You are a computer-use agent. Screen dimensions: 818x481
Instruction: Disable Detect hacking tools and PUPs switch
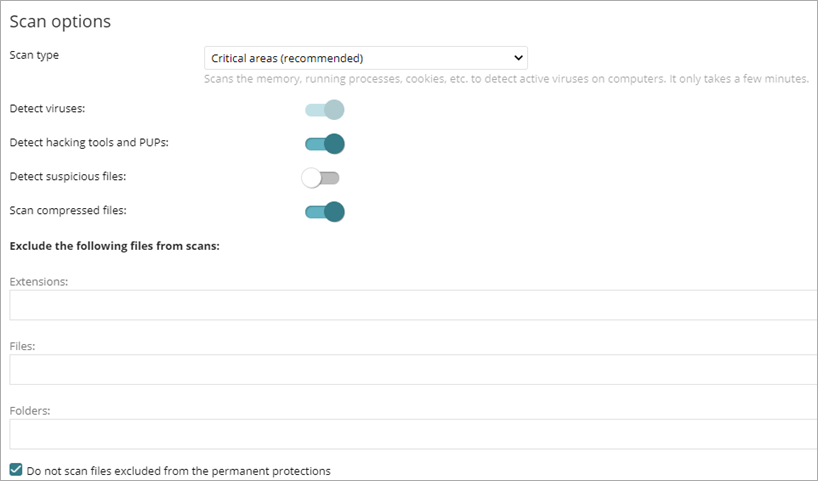coord(325,144)
